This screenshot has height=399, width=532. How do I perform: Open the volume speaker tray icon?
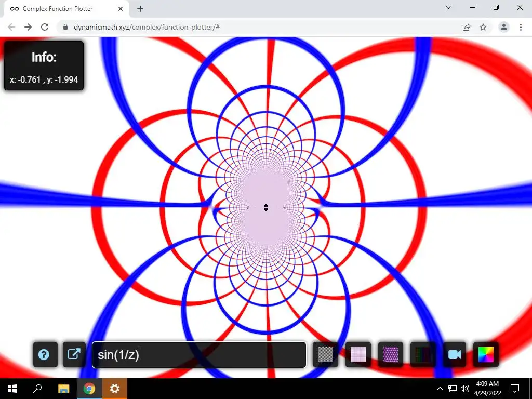tap(465, 389)
